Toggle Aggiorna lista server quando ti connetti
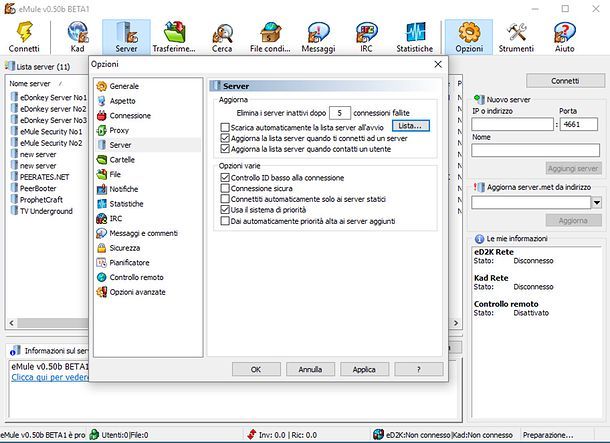The width and height of the screenshot is (610, 443). (x=224, y=138)
